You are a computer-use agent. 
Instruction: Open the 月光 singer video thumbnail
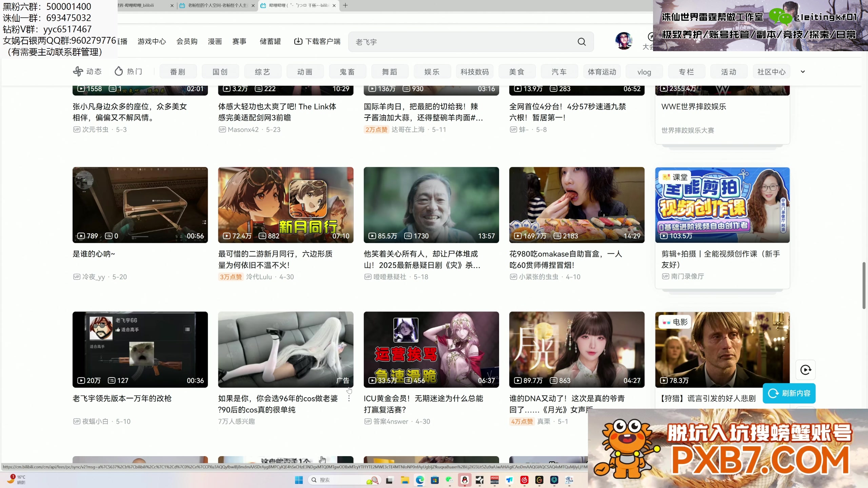click(577, 349)
